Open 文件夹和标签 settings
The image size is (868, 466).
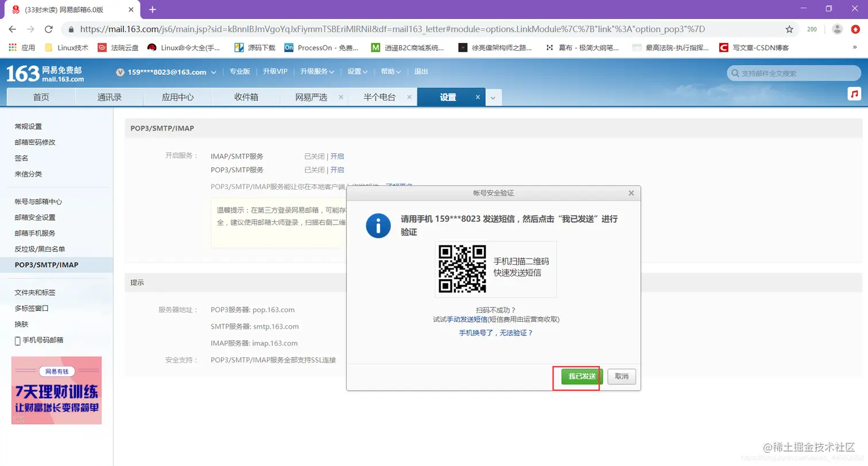point(35,292)
